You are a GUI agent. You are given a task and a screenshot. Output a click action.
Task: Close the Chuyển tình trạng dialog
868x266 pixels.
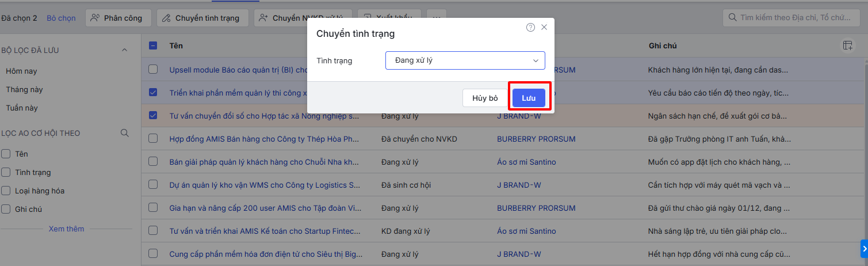click(x=544, y=28)
